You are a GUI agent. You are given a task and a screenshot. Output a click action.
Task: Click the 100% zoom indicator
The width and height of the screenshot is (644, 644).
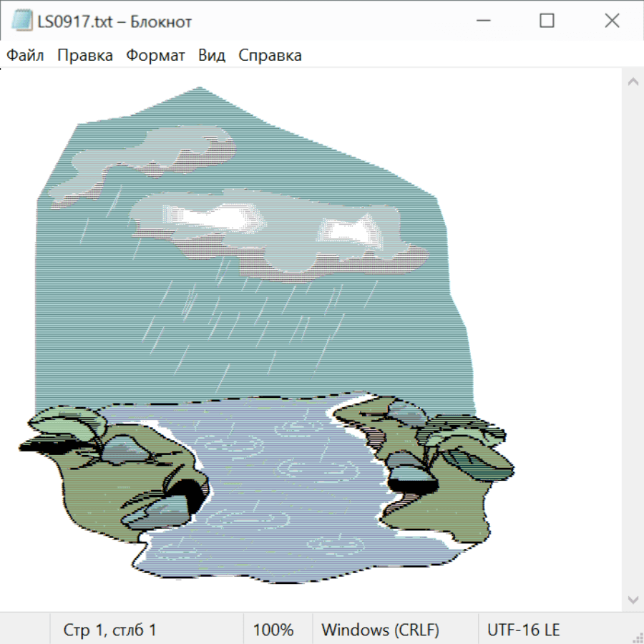(x=273, y=630)
